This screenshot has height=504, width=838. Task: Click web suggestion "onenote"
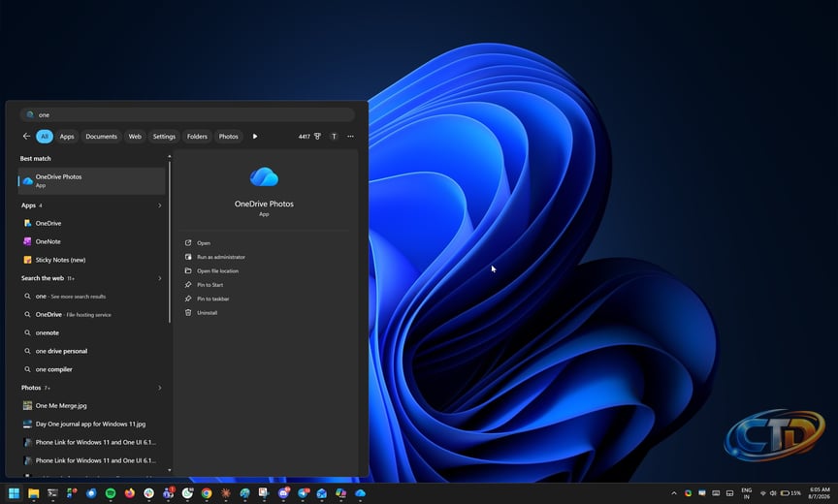tap(91, 332)
